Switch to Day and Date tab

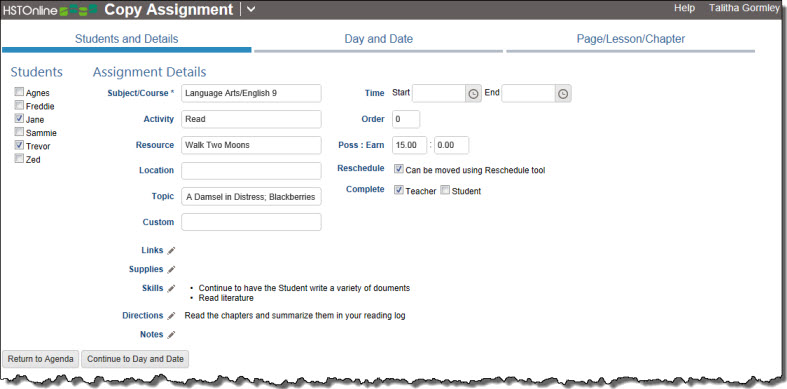point(378,39)
